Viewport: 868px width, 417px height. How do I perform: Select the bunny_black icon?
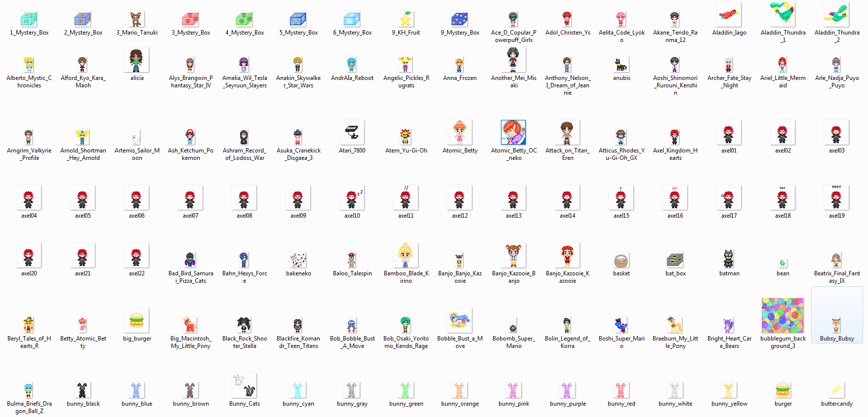[83, 390]
